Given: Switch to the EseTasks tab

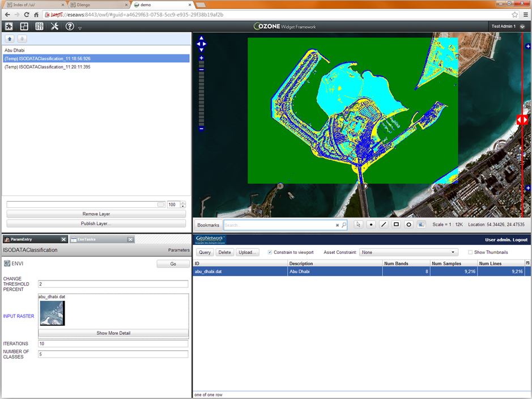Looking at the screenshot, I should coord(86,240).
